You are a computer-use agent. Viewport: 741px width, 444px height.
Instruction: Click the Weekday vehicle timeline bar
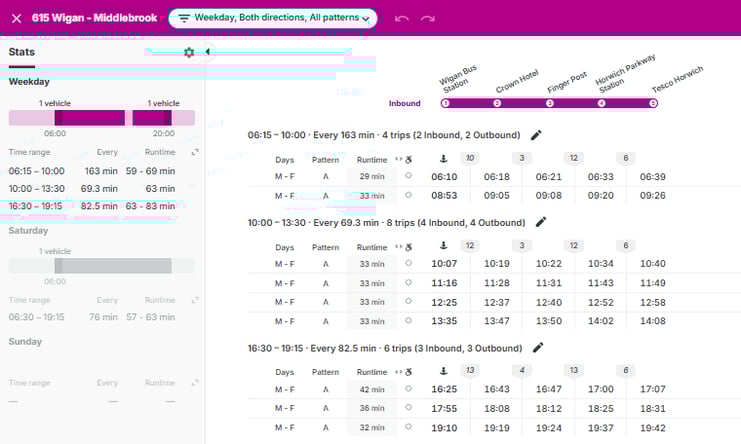click(100, 118)
